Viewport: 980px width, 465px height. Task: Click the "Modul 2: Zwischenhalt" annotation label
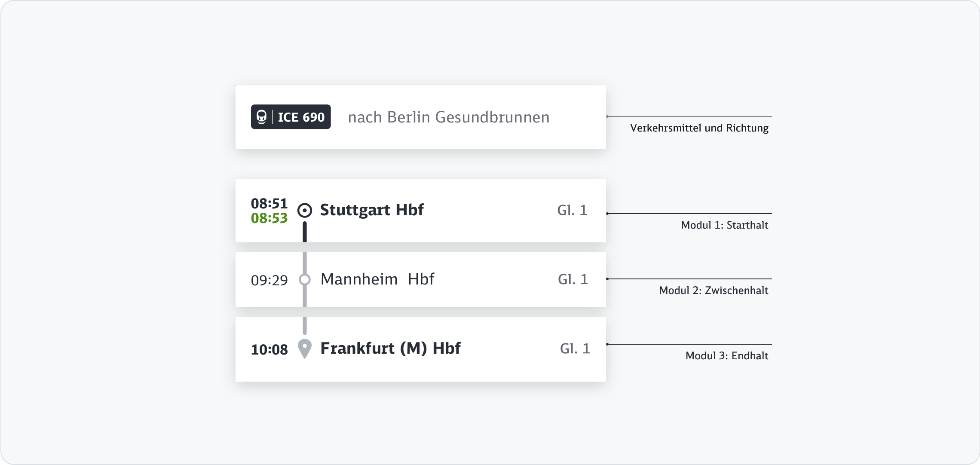click(x=714, y=291)
